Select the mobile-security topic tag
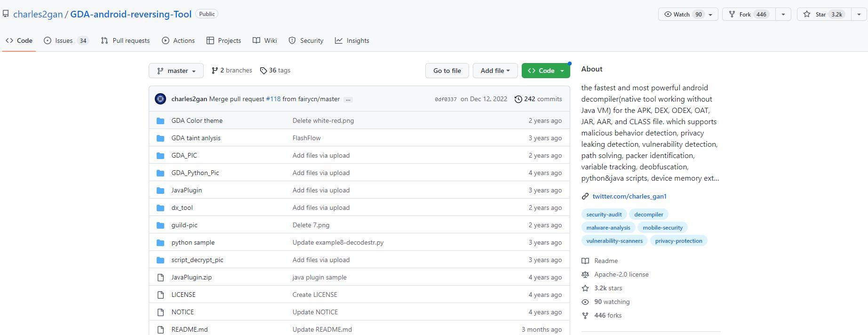The height and width of the screenshot is (335, 868). tap(663, 228)
